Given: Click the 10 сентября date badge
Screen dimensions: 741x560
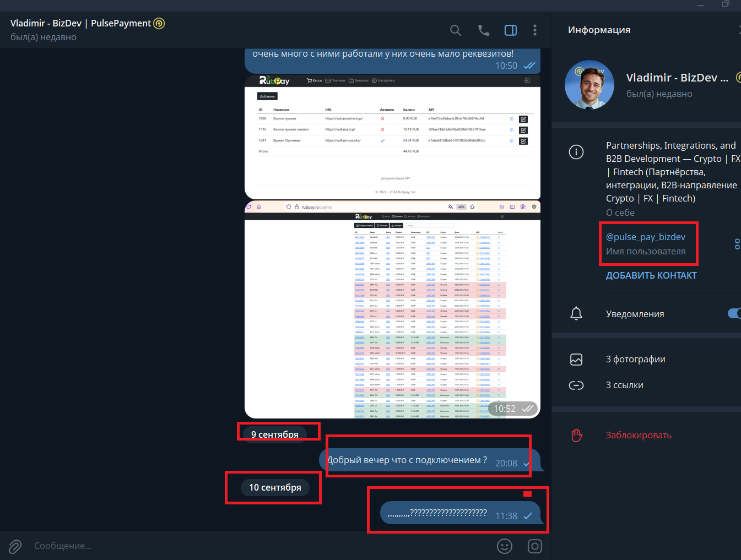Looking at the screenshot, I should click(275, 487).
